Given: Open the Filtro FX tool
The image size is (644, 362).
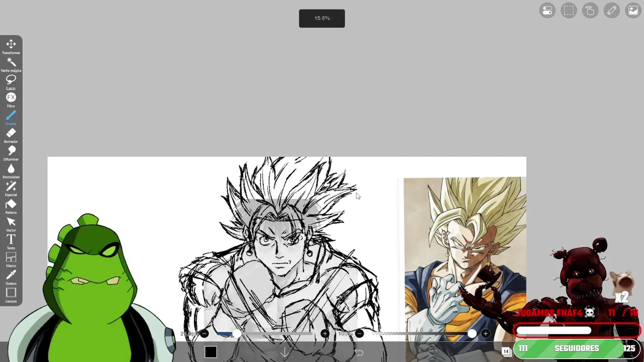Looking at the screenshot, I should [x=11, y=100].
